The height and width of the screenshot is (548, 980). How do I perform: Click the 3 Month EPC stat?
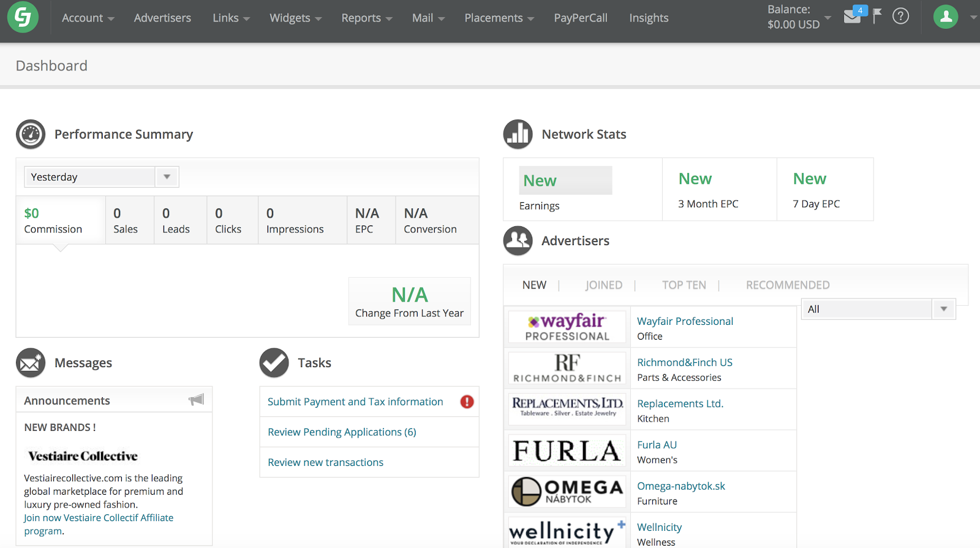[x=720, y=189]
